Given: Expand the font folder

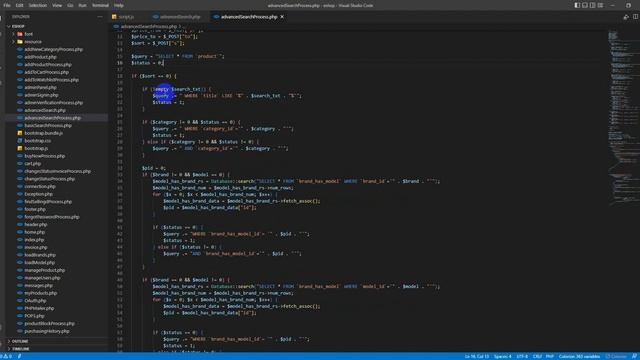Looking at the screenshot, I should click(x=28, y=34).
